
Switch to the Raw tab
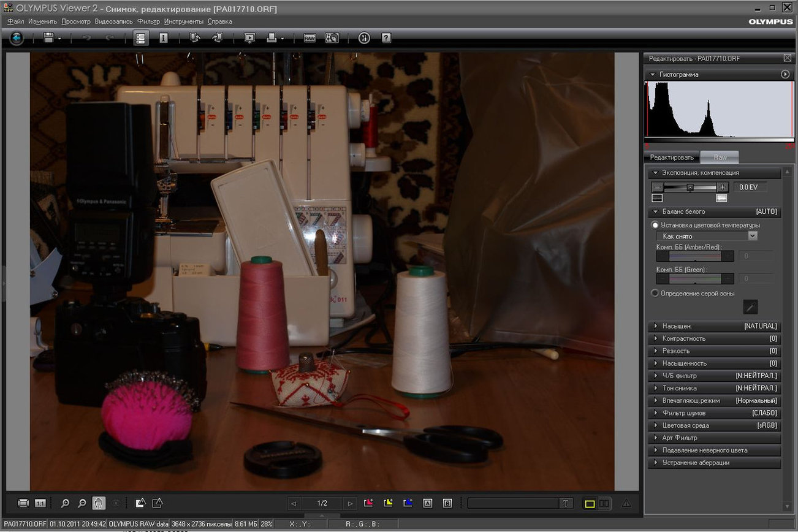[x=720, y=158]
